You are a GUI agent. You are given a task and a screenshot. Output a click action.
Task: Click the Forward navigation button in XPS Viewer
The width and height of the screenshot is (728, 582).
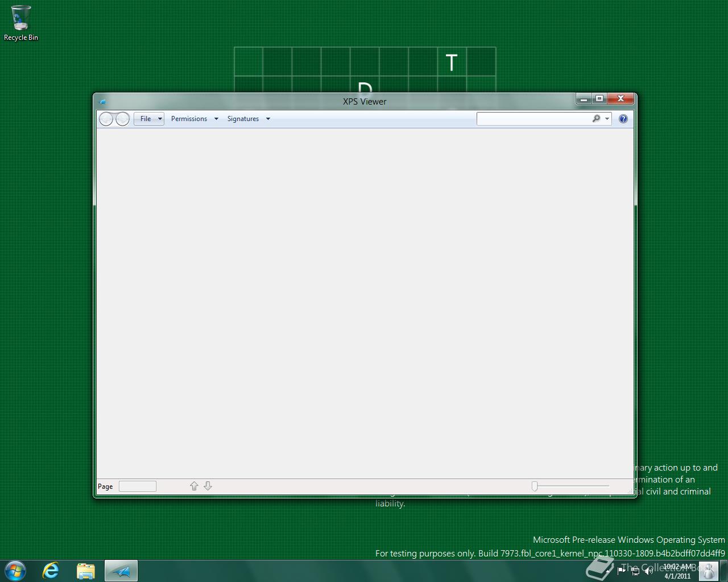click(122, 119)
